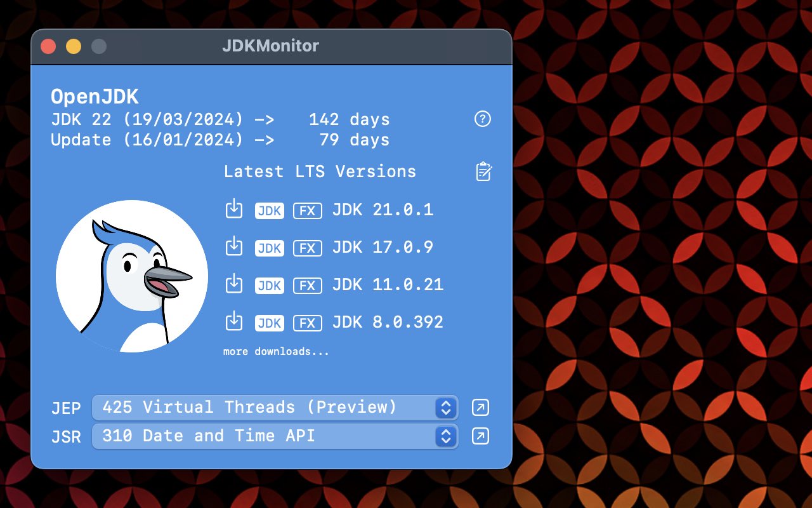
Task: Click the JDKMonitor window title
Action: coord(271,46)
